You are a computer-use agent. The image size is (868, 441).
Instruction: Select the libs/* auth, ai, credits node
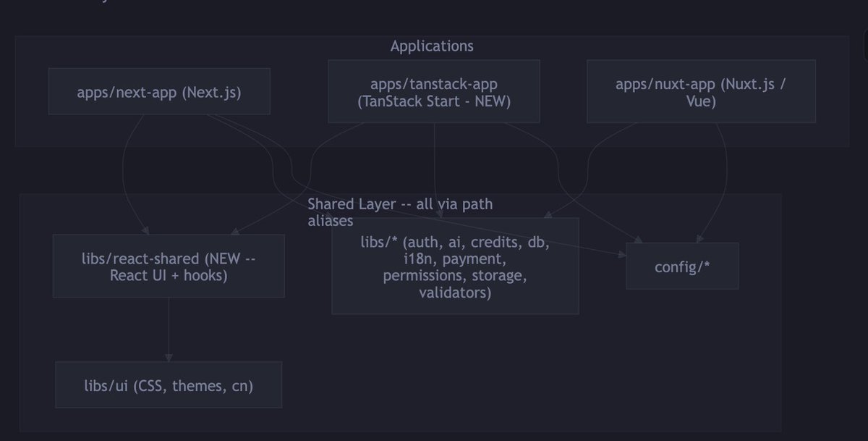[x=455, y=266]
